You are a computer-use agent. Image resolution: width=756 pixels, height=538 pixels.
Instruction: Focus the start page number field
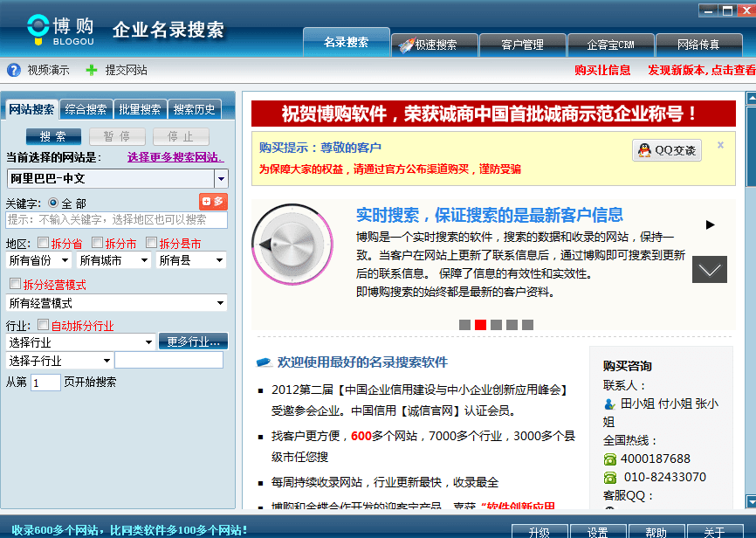click(45, 383)
